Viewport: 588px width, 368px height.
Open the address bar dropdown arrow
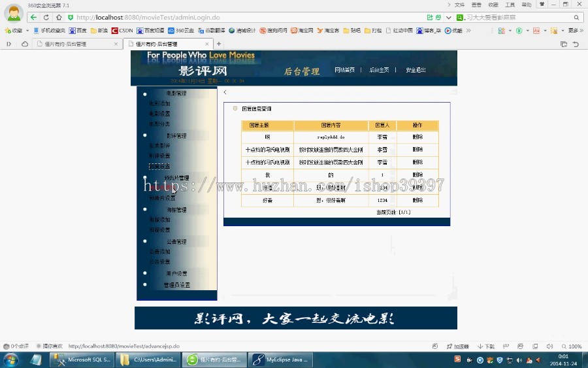tap(448, 17)
